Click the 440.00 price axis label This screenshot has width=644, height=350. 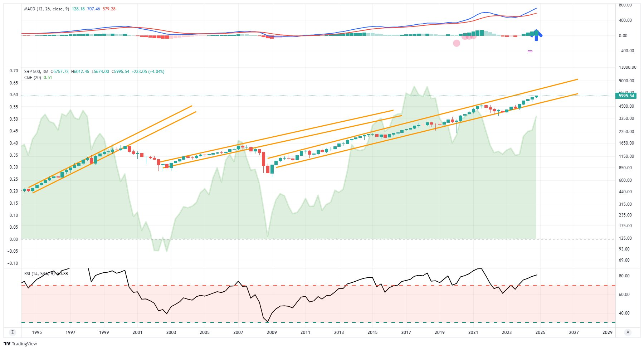(625, 192)
